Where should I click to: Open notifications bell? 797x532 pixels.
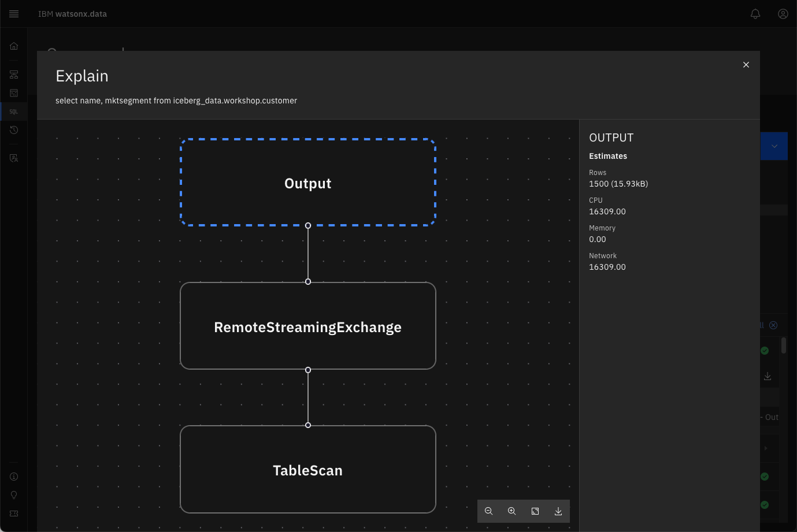coord(755,14)
